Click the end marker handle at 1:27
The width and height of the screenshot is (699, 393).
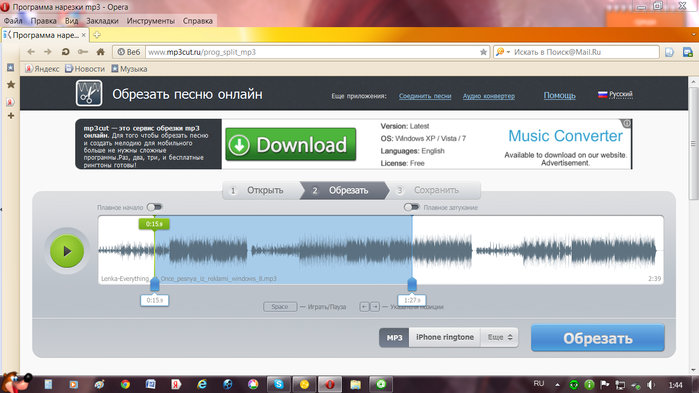(412, 284)
